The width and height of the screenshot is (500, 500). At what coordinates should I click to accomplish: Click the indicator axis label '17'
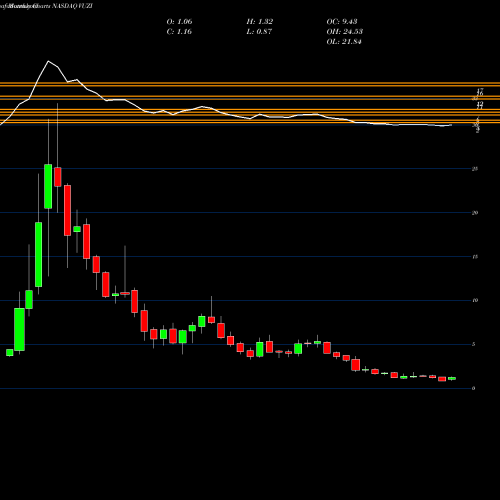pyautogui.click(x=480, y=90)
